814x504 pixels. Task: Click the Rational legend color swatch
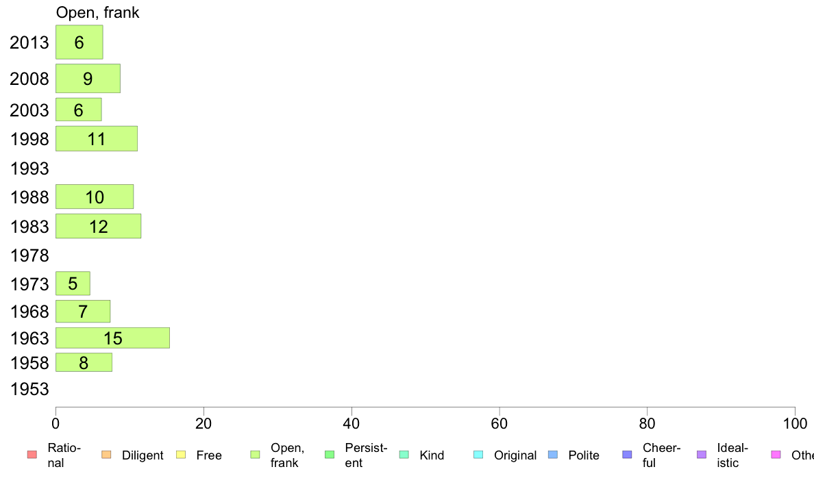tap(32, 455)
